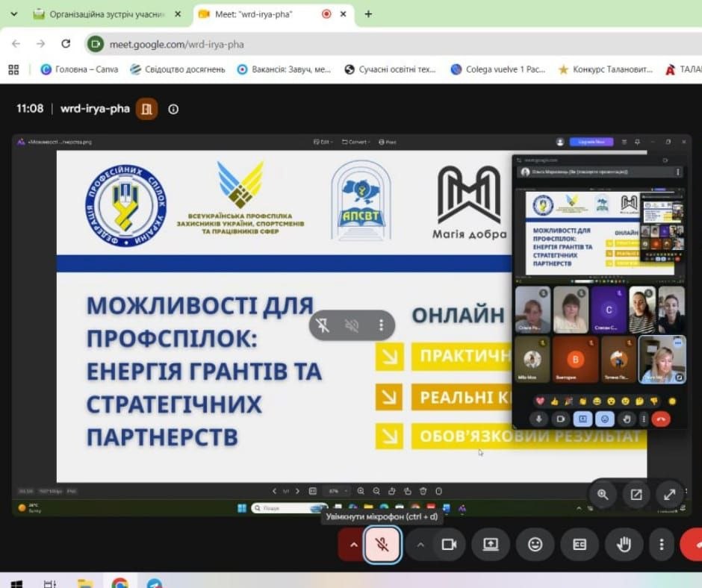Image resolution: width=702 pixels, height=588 pixels.
Task: Close the Організаційна зустріч tab
Action: click(x=178, y=14)
